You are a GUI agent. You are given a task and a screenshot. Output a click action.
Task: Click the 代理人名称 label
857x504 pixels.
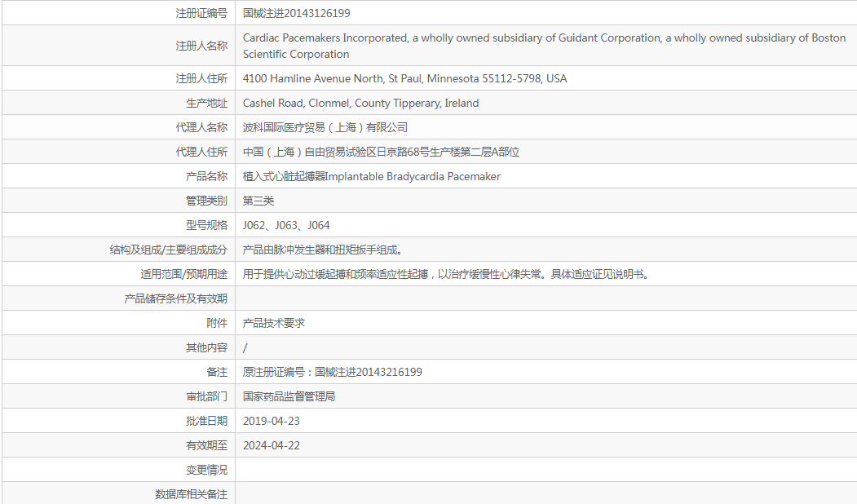coord(201,127)
